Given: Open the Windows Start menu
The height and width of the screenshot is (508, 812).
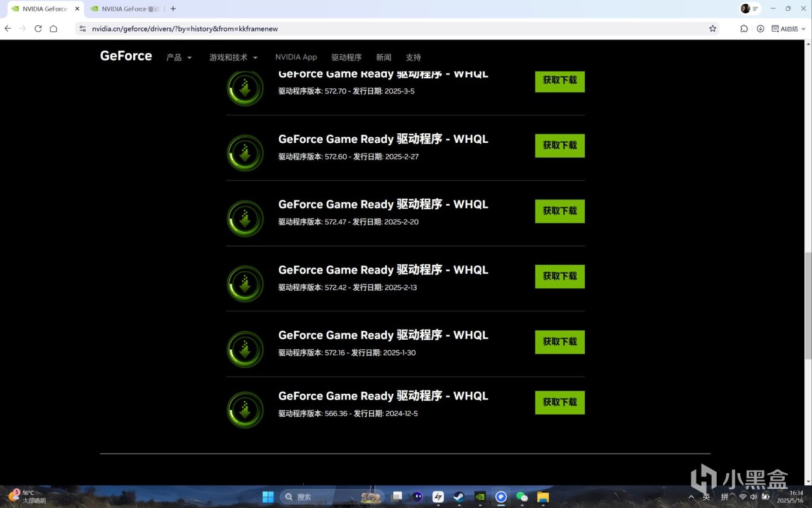Looking at the screenshot, I should coord(268,497).
